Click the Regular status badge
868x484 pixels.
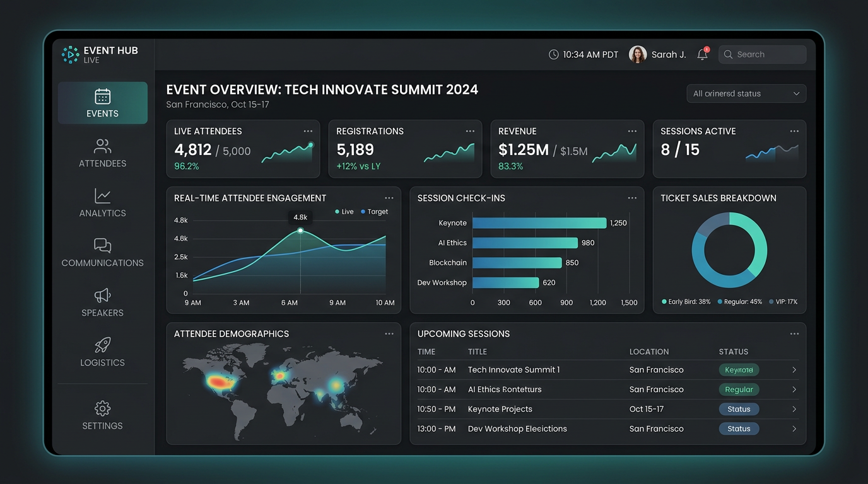739,389
